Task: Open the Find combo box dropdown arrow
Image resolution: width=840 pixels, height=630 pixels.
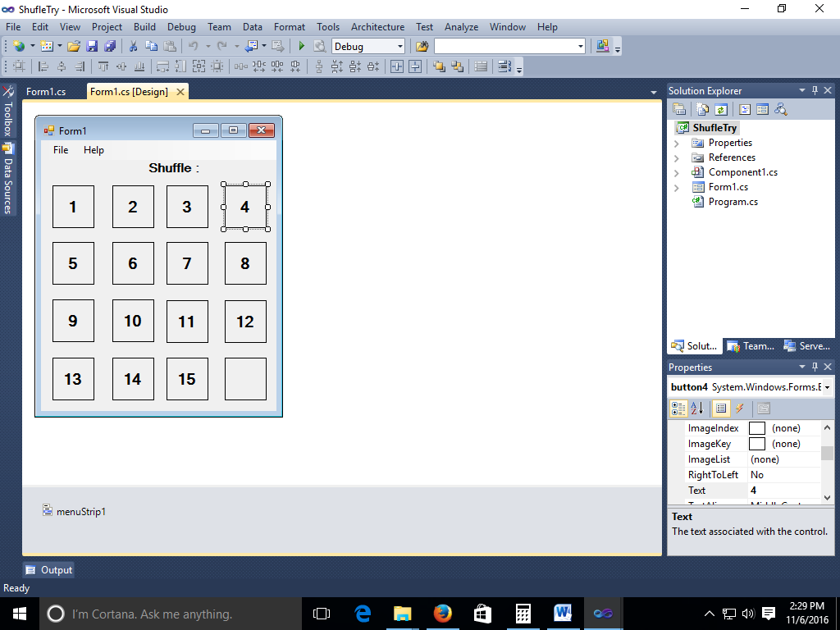Action: (580, 47)
